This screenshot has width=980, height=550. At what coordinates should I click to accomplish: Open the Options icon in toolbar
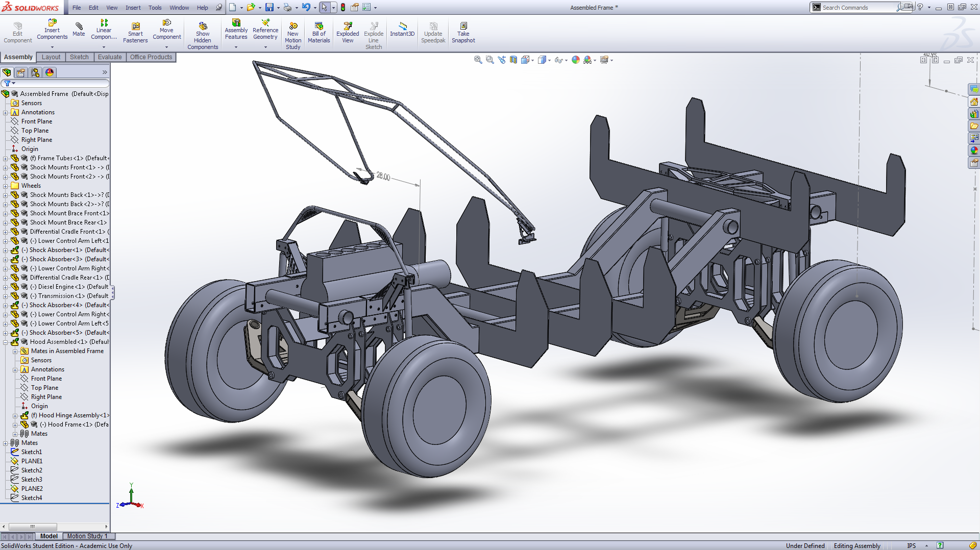tap(366, 7)
